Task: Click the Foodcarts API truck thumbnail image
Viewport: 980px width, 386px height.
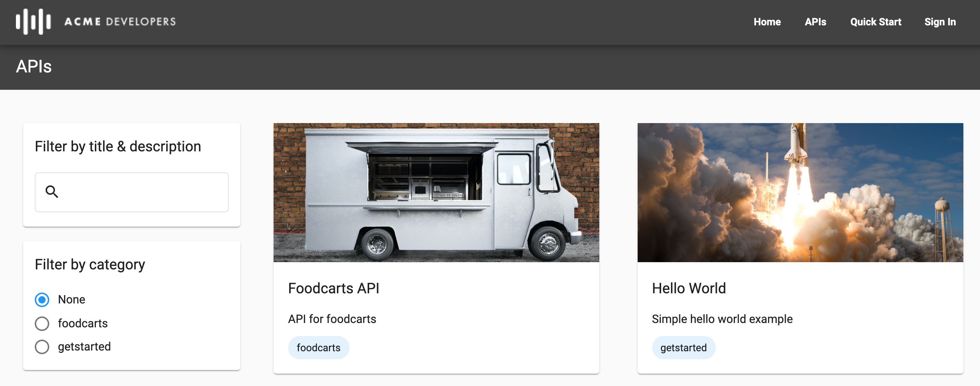Action: click(x=436, y=192)
